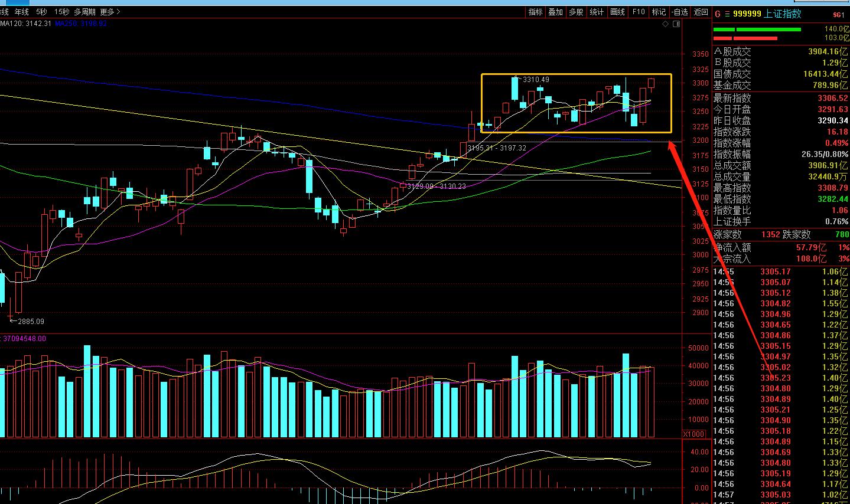This screenshot has height=504, width=850.
Task: Click the 2885.09 low price label
Action: tap(31, 322)
